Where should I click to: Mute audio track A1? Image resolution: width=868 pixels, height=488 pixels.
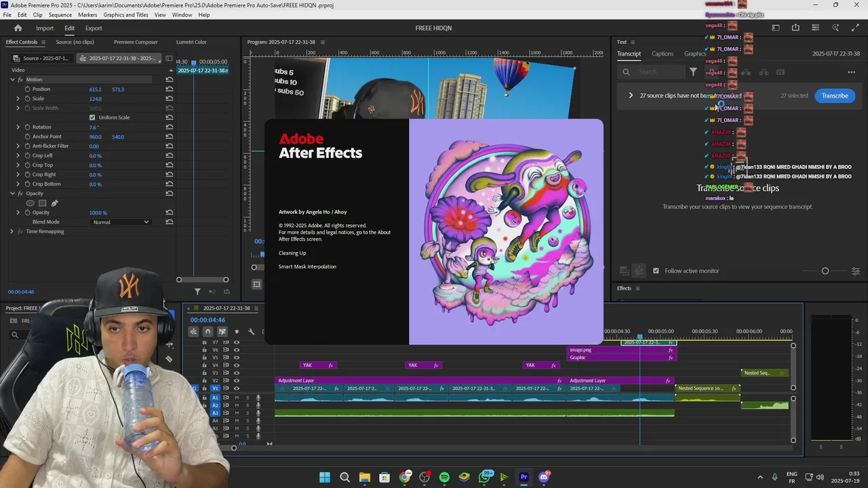pyautogui.click(x=237, y=397)
